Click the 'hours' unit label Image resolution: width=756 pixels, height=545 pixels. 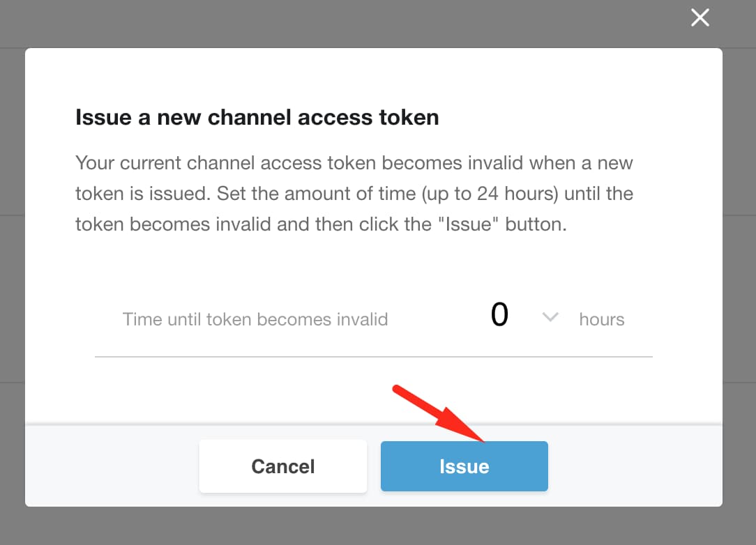[x=602, y=319]
